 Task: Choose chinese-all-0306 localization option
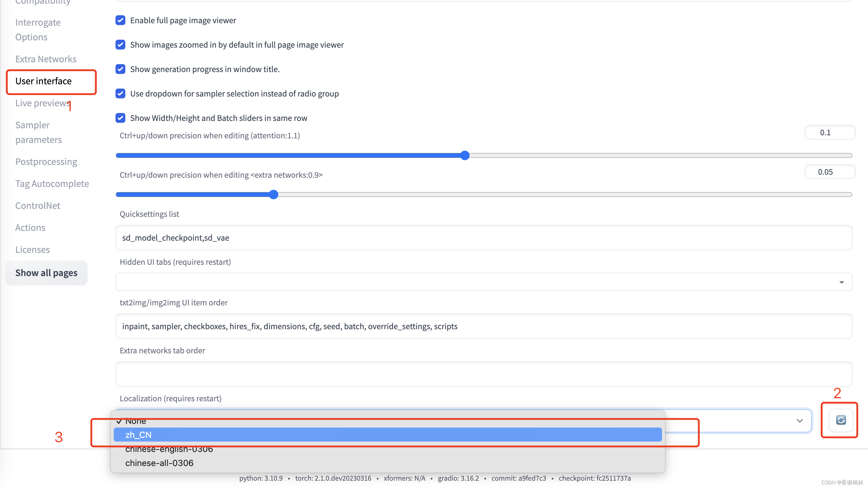[x=159, y=463]
